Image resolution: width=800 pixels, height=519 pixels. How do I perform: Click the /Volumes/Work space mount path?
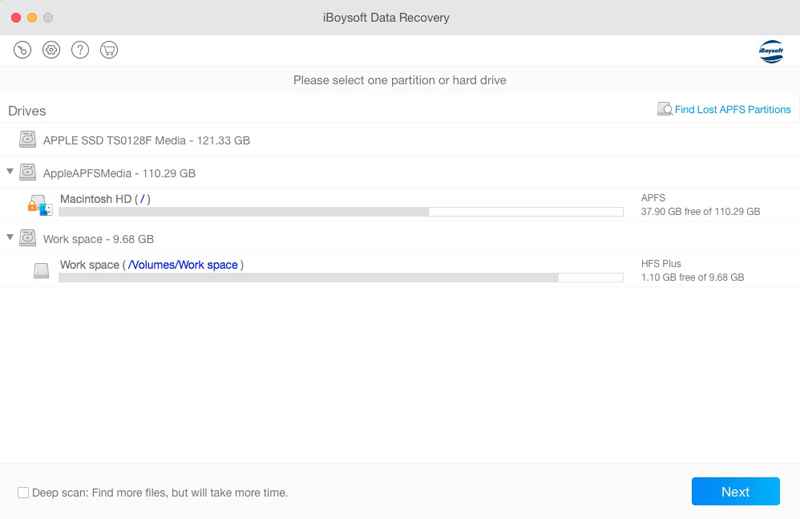pos(183,265)
